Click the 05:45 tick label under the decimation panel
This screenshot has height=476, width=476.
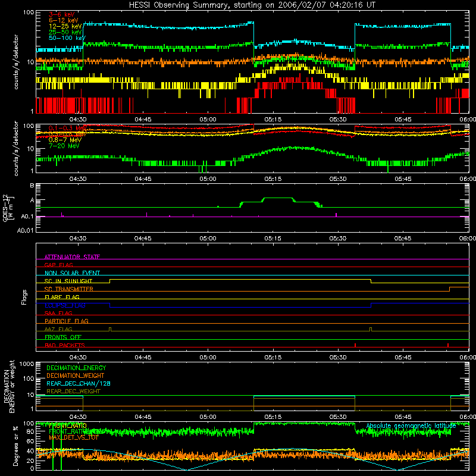(403, 417)
